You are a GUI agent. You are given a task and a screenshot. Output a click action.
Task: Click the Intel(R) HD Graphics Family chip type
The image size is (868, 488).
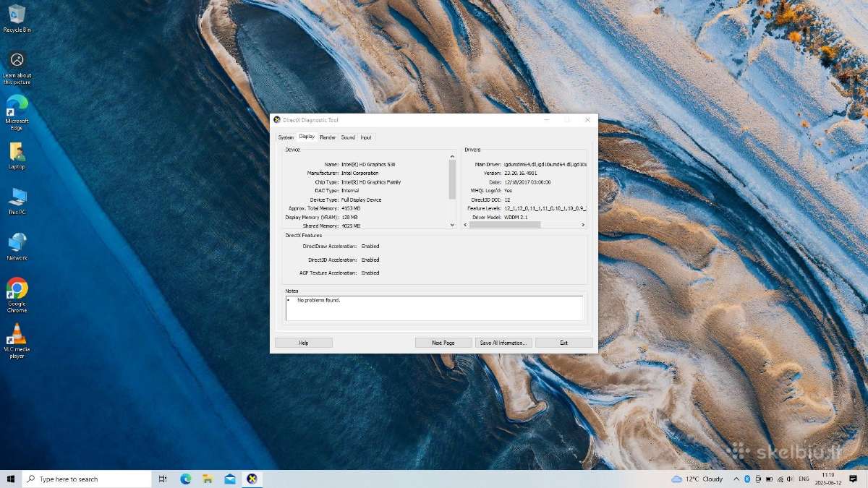pyautogui.click(x=370, y=182)
